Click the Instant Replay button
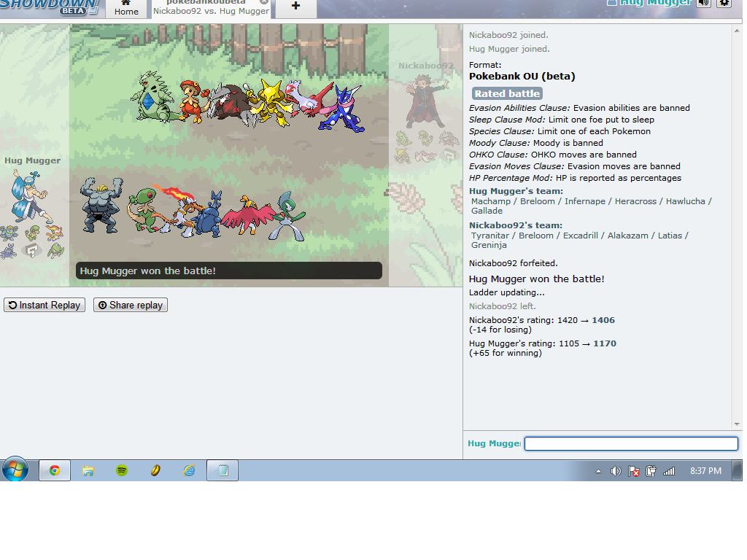Image resolution: width=747 pixels, height=560 pixels. pos(44,306)
